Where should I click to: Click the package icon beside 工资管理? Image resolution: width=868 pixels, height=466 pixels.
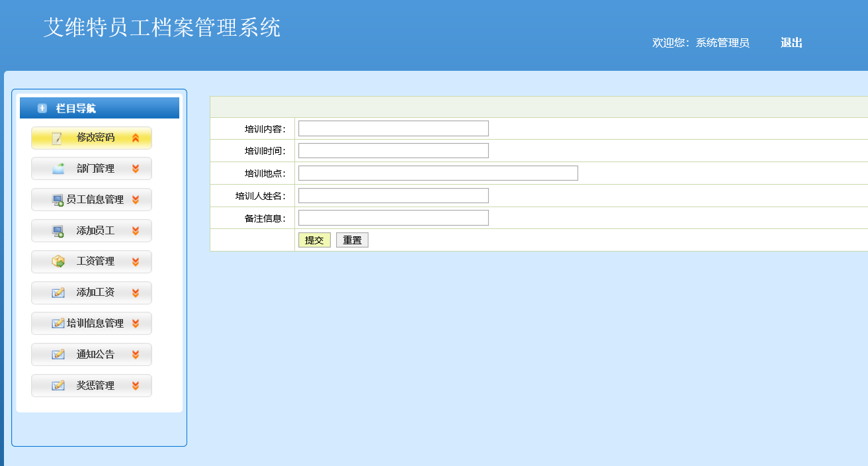click(x=58, y=261)
